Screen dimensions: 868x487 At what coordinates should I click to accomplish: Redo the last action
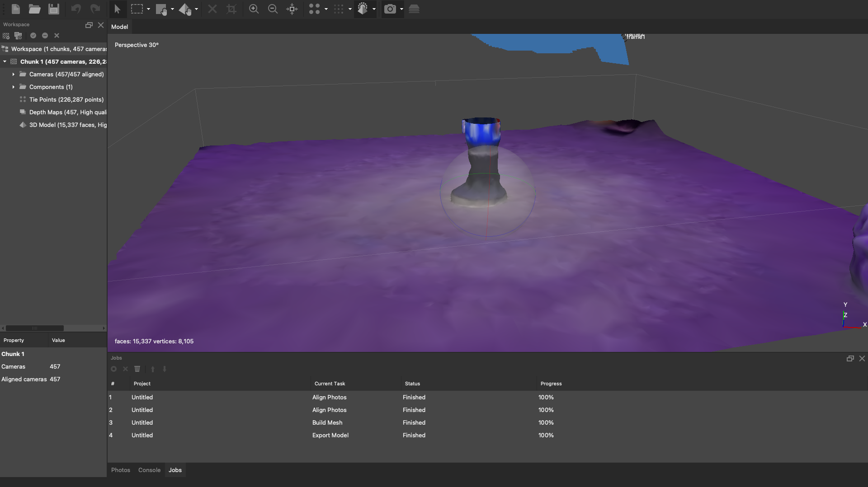(x=95, y=9)
